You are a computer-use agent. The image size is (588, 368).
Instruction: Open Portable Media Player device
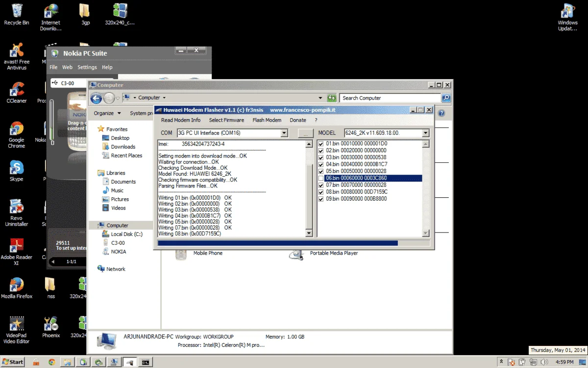coord(324,254)
